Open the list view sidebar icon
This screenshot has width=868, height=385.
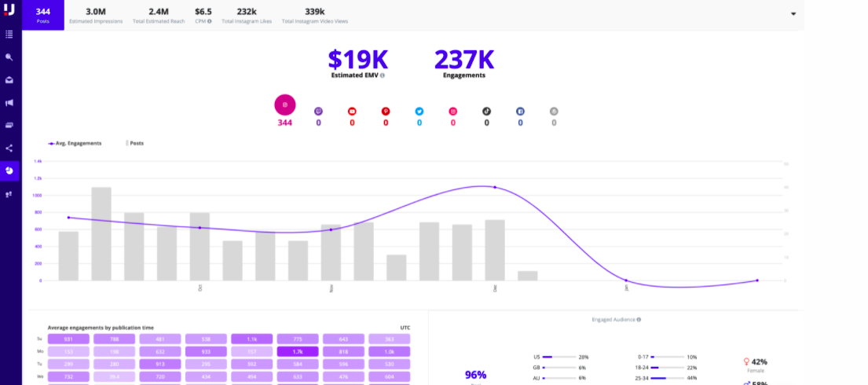coord(9,35)
